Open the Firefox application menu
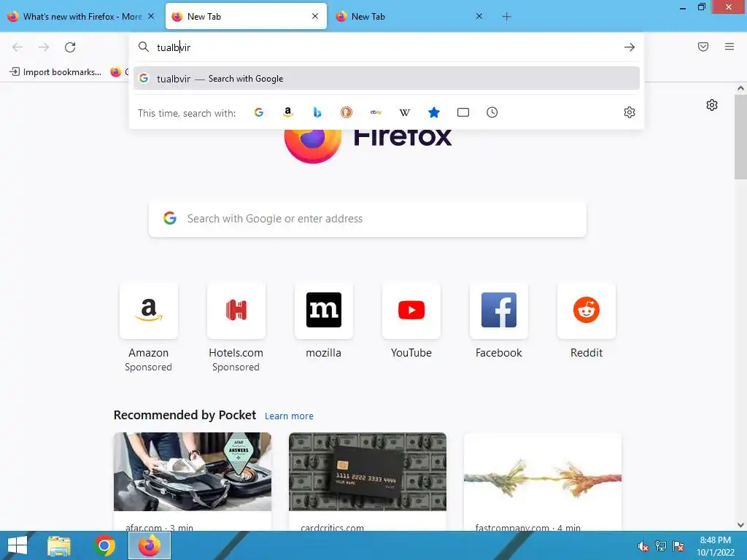The height and width of the screenshot is (560, 747). coord(729,47)
